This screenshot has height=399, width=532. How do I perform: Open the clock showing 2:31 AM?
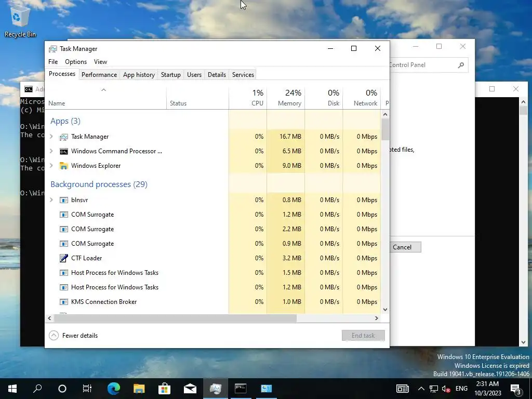pos(487,389)
